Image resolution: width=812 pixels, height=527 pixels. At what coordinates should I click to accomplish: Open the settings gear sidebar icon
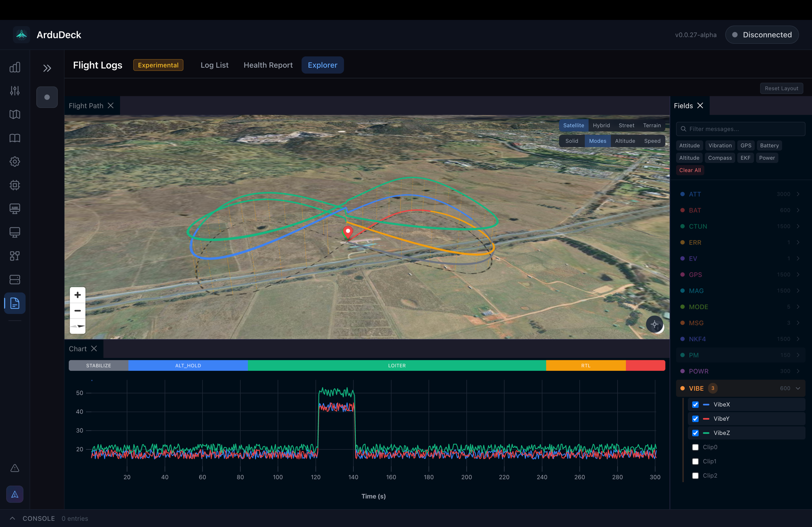pyautogui.click(x=15, y=161)
